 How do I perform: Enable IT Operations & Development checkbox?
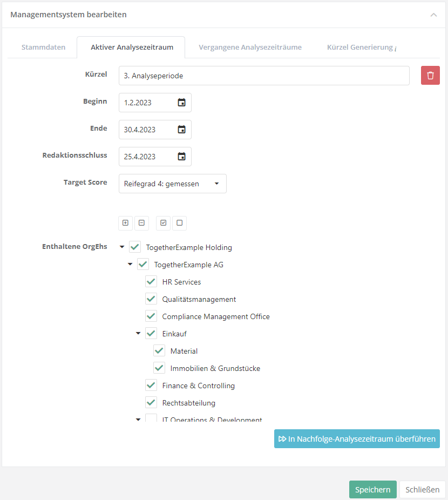(151, 419)
